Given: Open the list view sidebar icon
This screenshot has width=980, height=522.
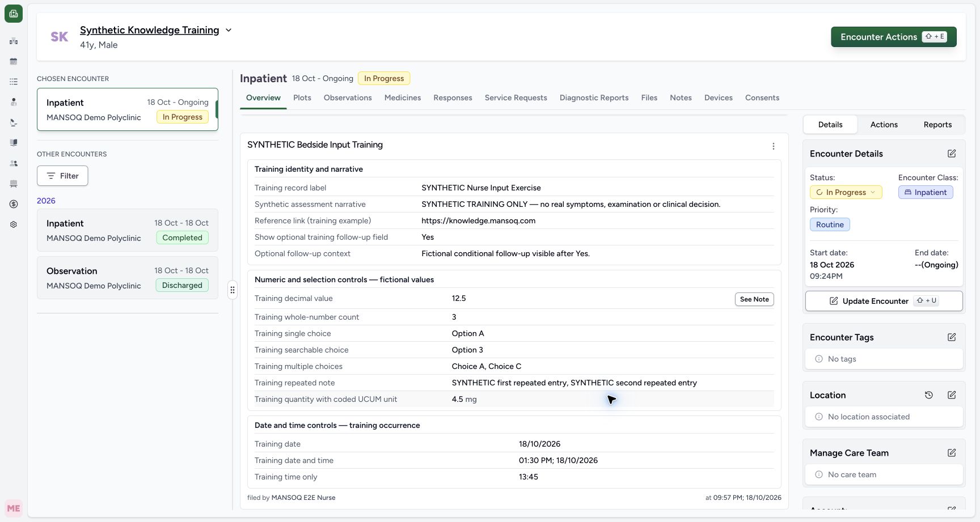Looking at the screenshot, I should [x=14, y=82].
